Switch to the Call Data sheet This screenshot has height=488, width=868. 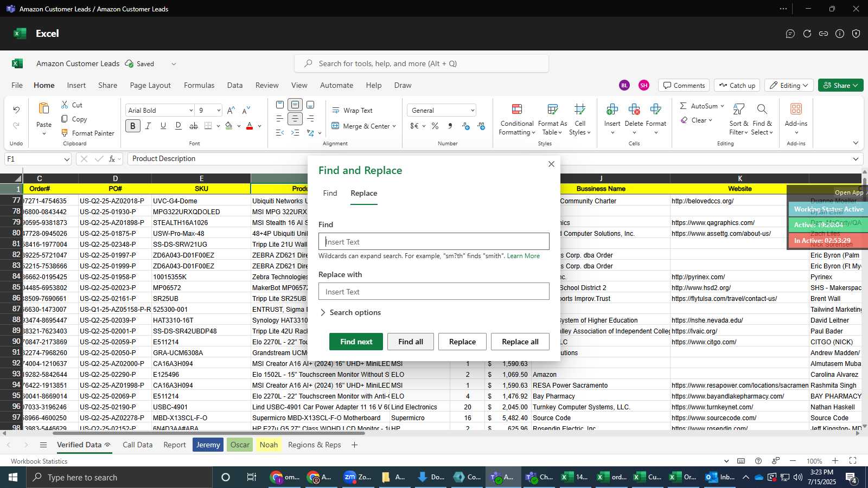click(x=137, y=445)
